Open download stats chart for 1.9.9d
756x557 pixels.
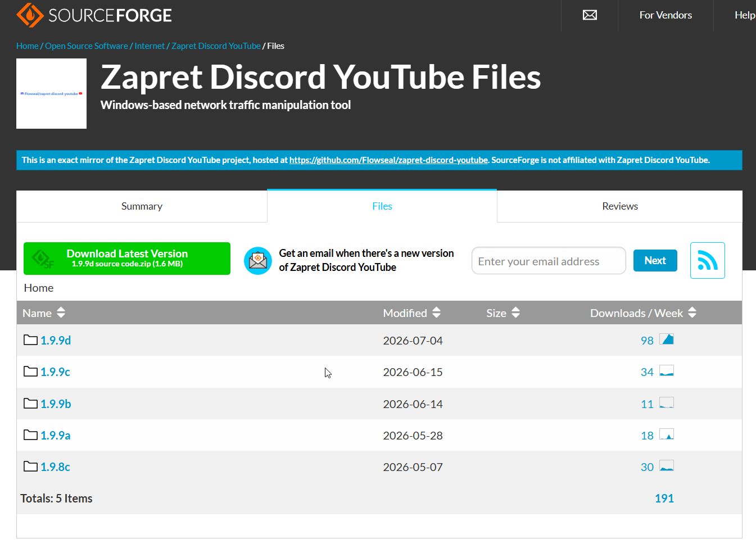click(x=667, y=339)
